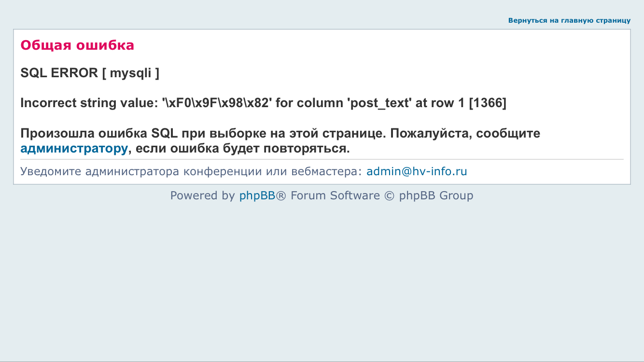Image resolution: width=644 pixels, height=362 pixels.
Task: Open the phpBB link in the footer
Action: coord(257,195)
